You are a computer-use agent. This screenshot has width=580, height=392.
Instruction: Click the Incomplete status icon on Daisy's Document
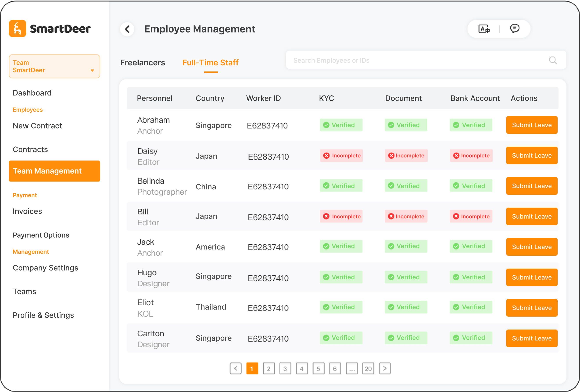point(391,155)
